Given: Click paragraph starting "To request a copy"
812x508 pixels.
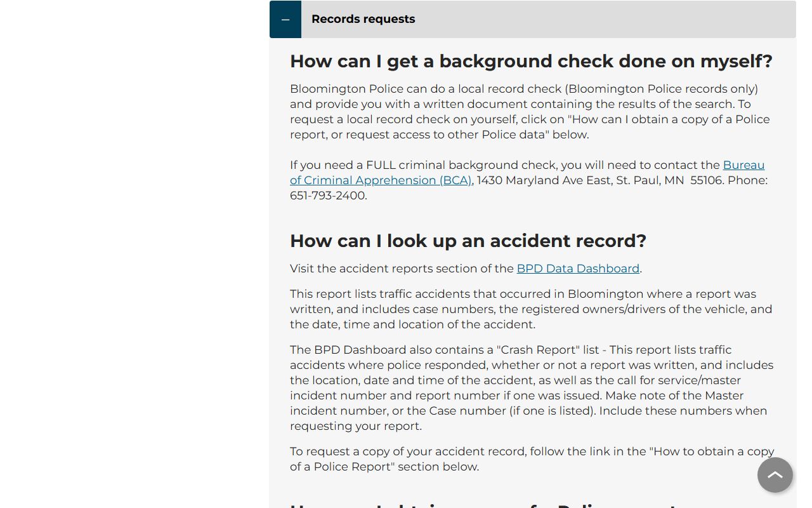Looking at the screenshot, I should [531, 459].
